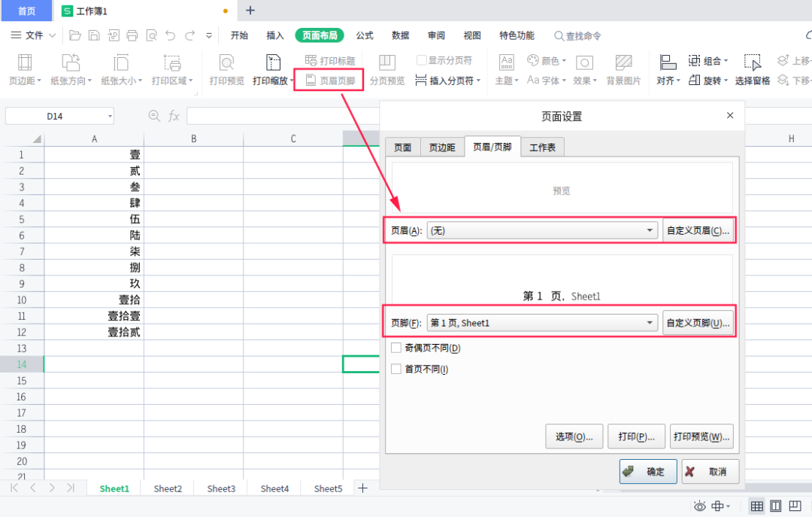Image resolution: width=812 pixels, height=517 pixels.
Task: Click the eye view icon in status bar
Action: [x=700, y=506]
